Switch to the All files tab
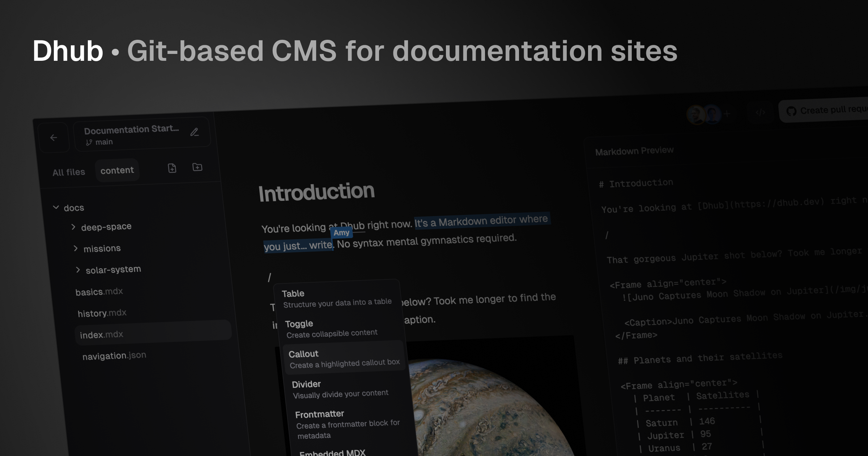 point(69,172)
